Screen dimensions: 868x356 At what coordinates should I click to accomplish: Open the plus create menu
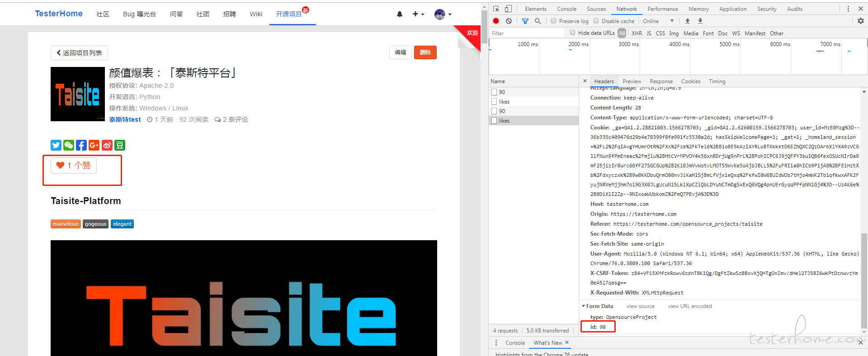coord(418,14)
